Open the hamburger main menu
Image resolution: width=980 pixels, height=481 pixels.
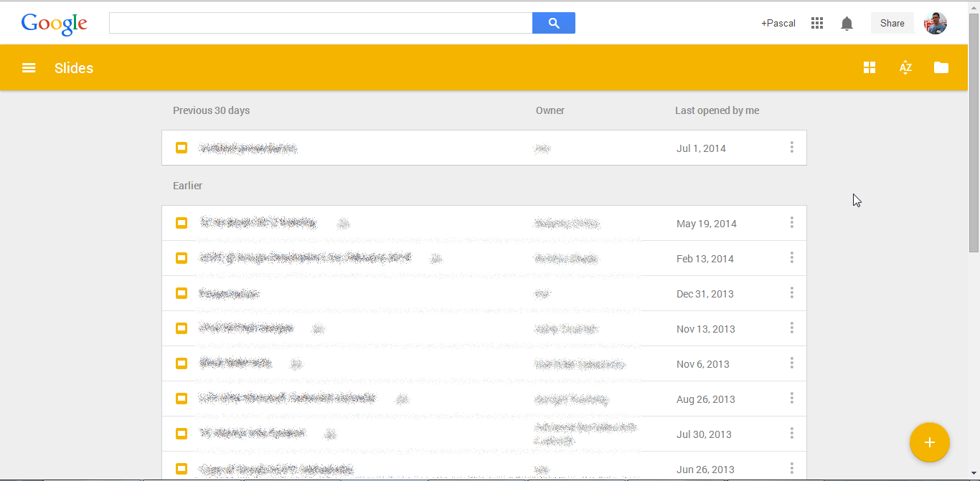(x=29, y=68)
